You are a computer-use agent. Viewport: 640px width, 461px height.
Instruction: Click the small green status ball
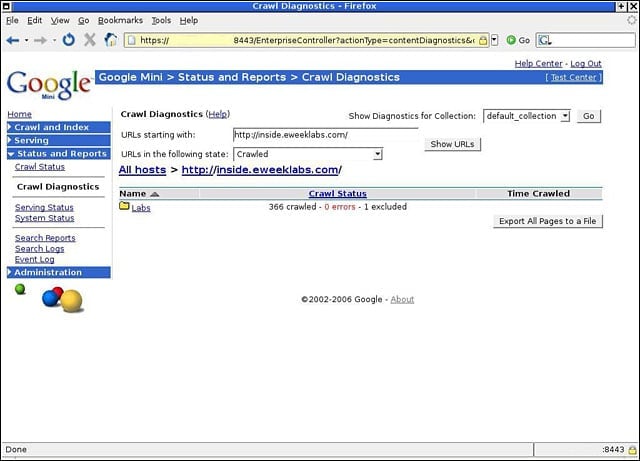point(20,290)
